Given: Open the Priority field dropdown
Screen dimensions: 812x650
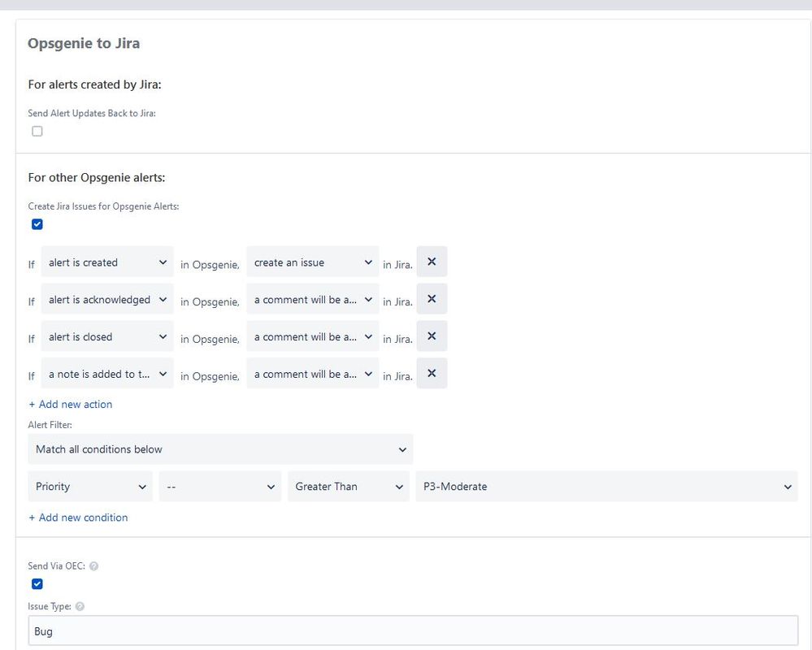Looking at the screenshot, I should [90, 487].
